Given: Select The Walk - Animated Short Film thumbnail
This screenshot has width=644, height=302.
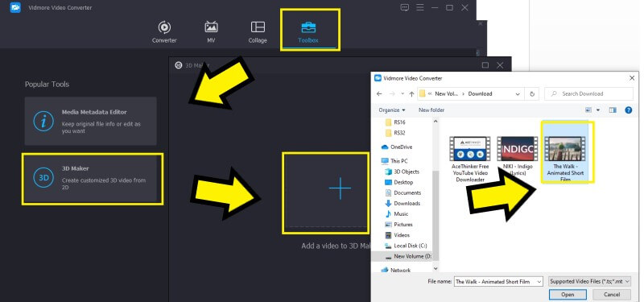Looking at the screenshot, I should 566,152.
